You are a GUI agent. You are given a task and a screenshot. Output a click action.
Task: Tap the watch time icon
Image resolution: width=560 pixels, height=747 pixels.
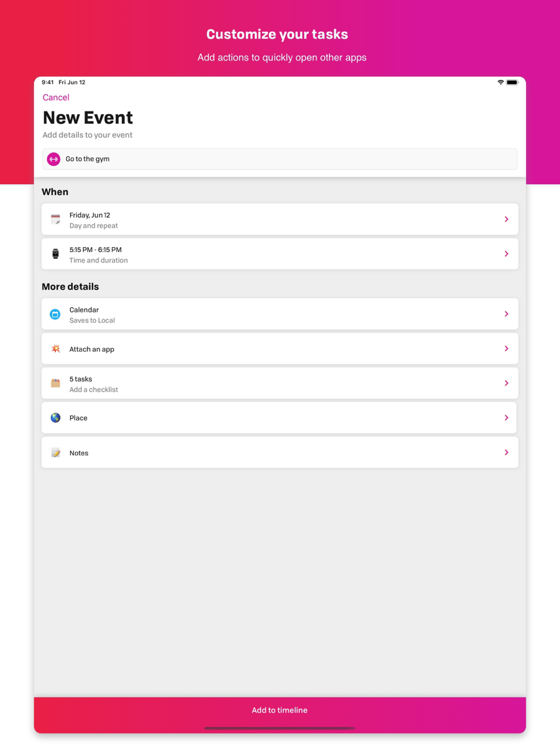pyautogui.click(x=55, y=254)
